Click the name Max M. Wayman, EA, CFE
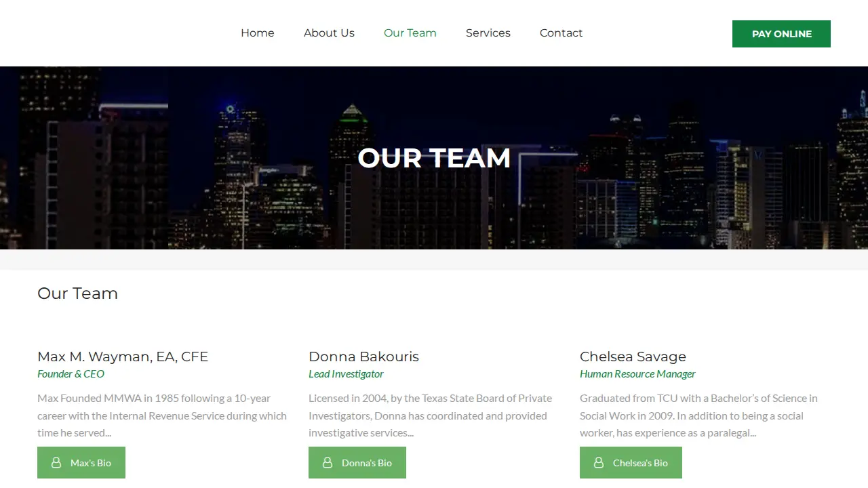Screen dimensions: 868x488 [123, 357]
